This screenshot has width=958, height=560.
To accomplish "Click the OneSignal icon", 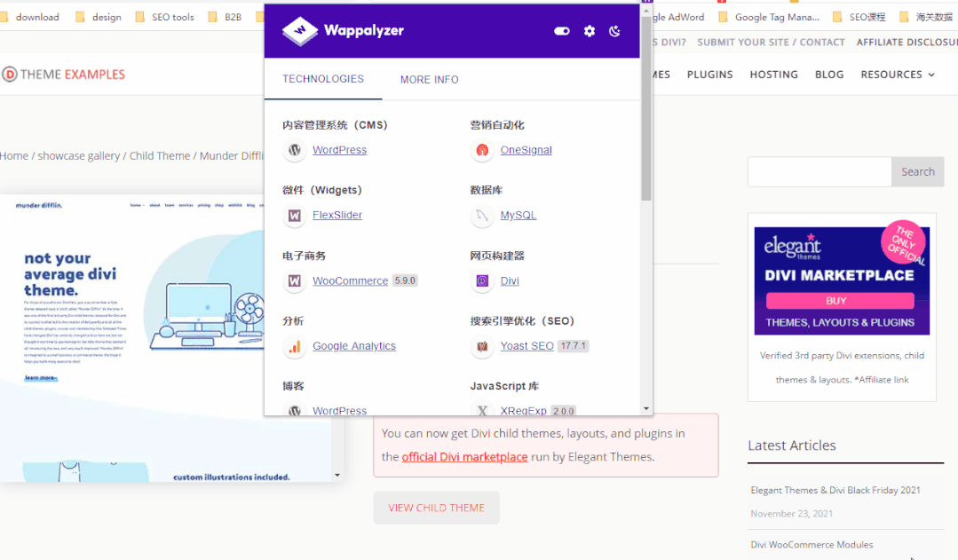I will [482, 150].
